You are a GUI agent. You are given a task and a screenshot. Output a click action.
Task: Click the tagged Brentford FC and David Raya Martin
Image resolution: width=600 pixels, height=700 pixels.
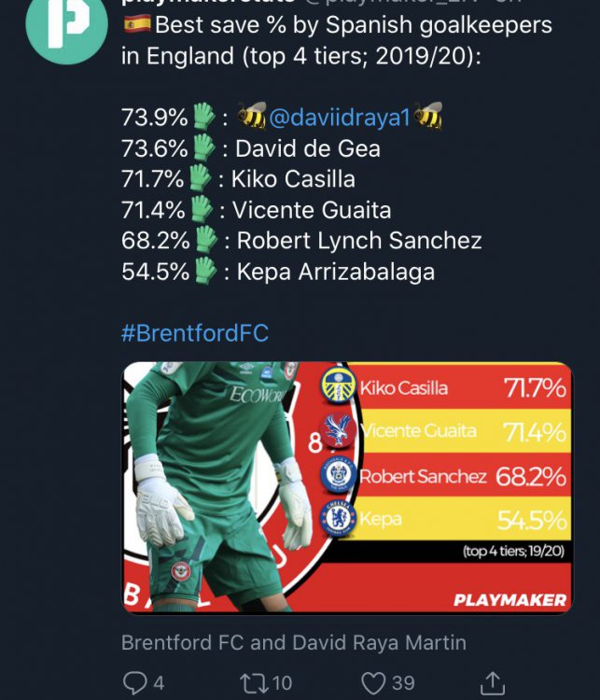click(293, 642)
